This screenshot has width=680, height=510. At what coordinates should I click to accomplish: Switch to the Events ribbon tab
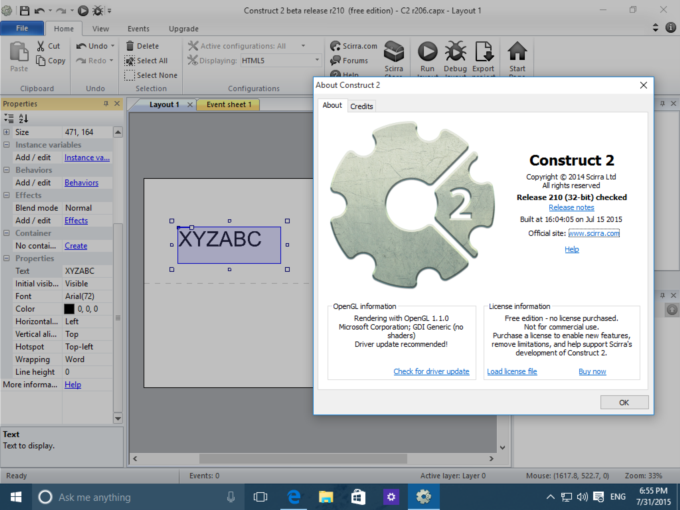pyautogui.click(x=138, y=29)
